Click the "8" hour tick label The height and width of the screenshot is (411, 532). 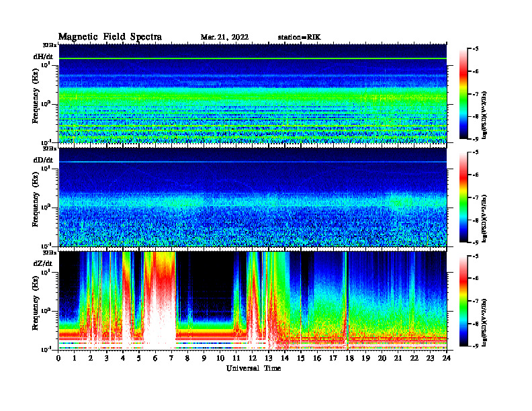pos(187,358)
